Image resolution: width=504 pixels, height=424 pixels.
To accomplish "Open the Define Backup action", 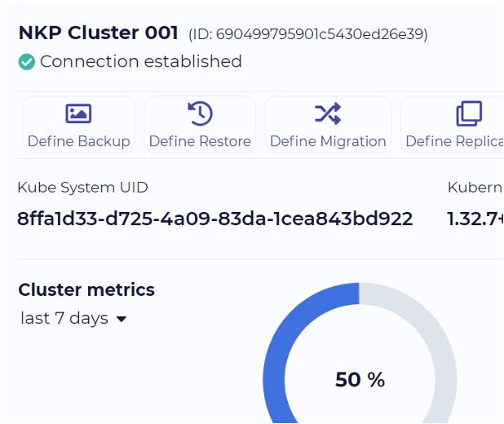I will 78,125.
